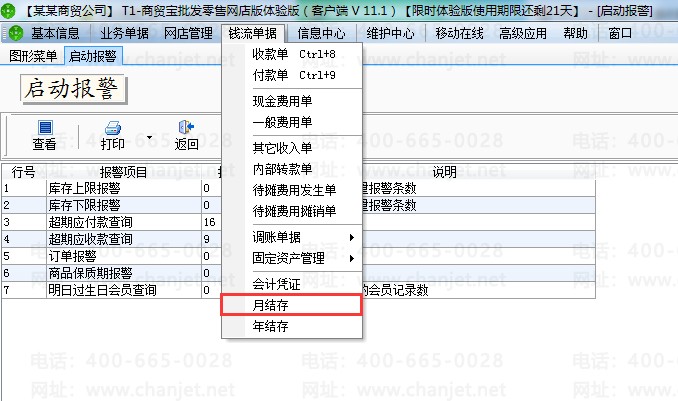Click the 说明 column header
Screen dimensions: 678x401
(x=445, y=172)
